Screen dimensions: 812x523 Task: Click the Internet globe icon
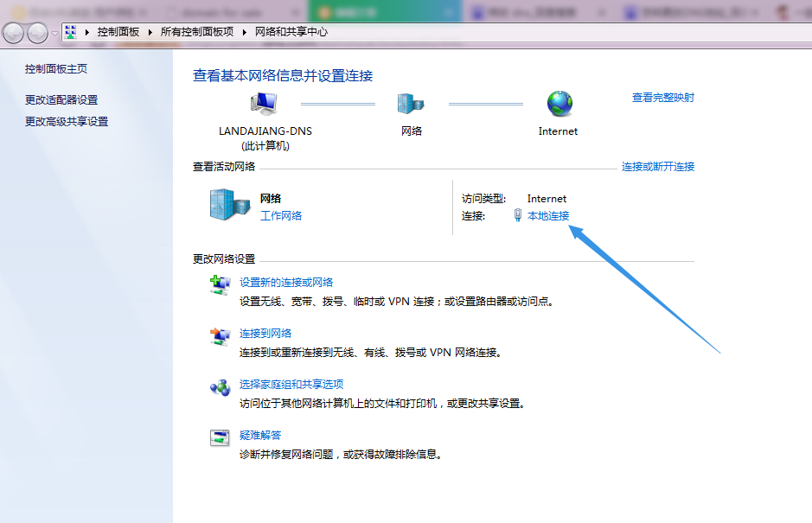(559, 104)
